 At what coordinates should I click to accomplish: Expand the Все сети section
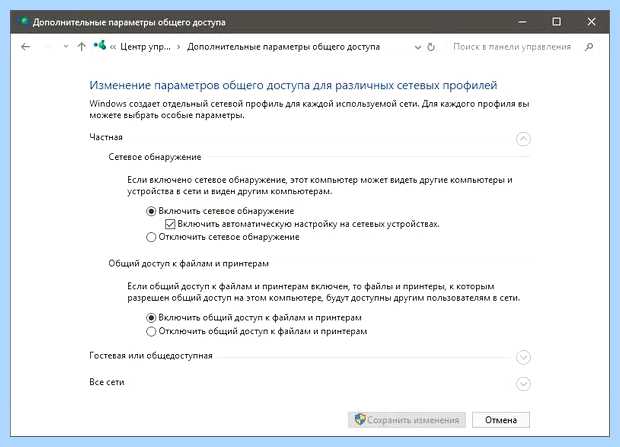(523, 384)
